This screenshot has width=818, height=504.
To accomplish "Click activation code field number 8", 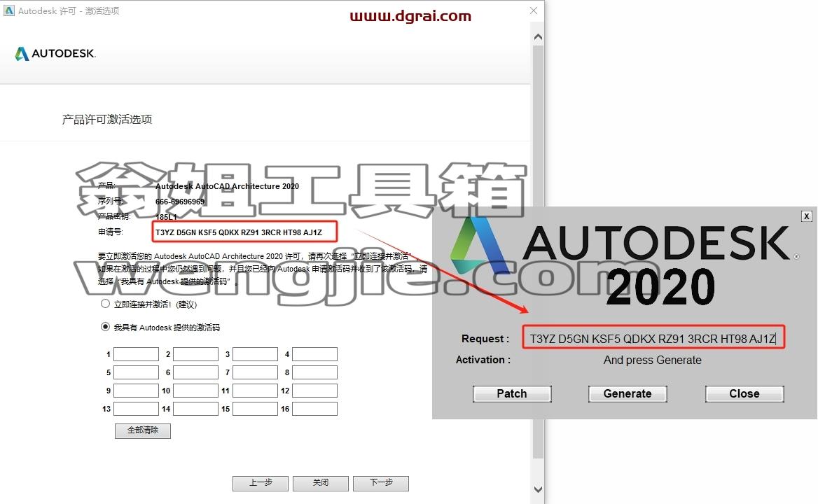I will tap(314, 372).
